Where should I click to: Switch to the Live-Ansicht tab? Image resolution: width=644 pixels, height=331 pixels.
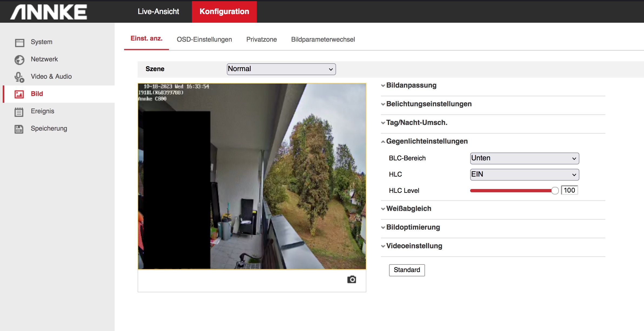158,12
